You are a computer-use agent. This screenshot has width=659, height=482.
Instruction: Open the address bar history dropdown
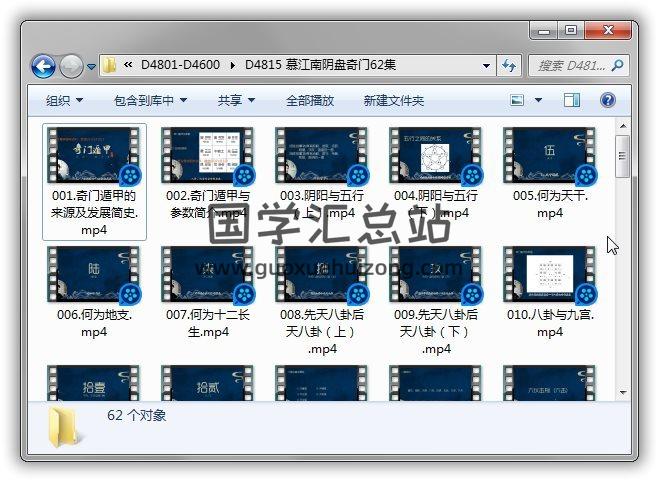[x=487, y=66]
